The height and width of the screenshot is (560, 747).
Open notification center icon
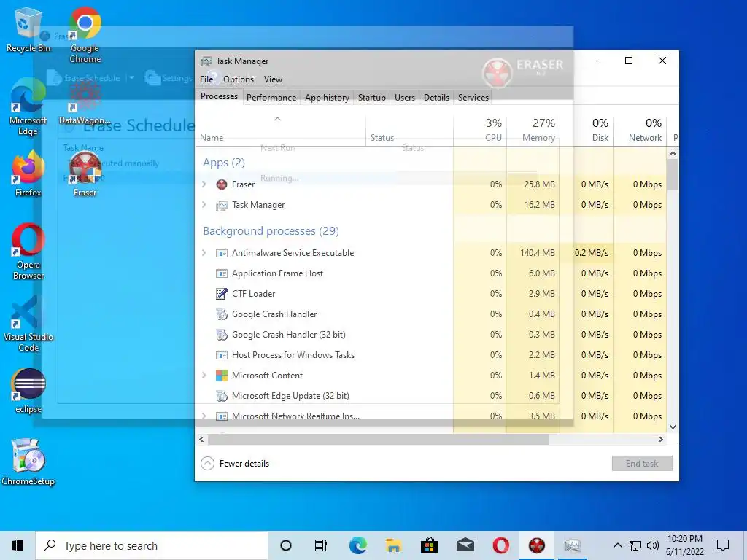click(x=723, y=545)
